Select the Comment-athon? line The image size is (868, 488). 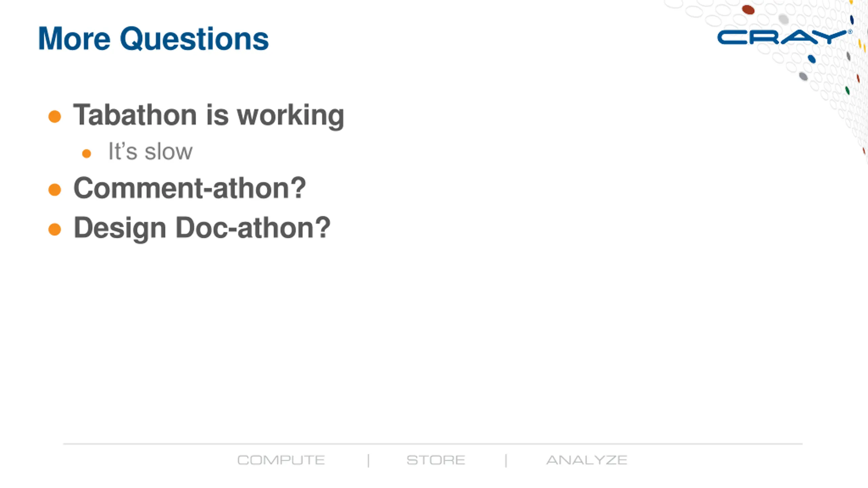click(x=190, y=188)
